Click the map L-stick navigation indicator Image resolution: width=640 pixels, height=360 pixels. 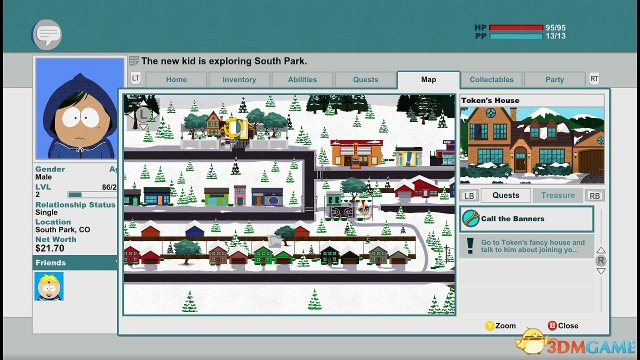(x=142, y=115)
